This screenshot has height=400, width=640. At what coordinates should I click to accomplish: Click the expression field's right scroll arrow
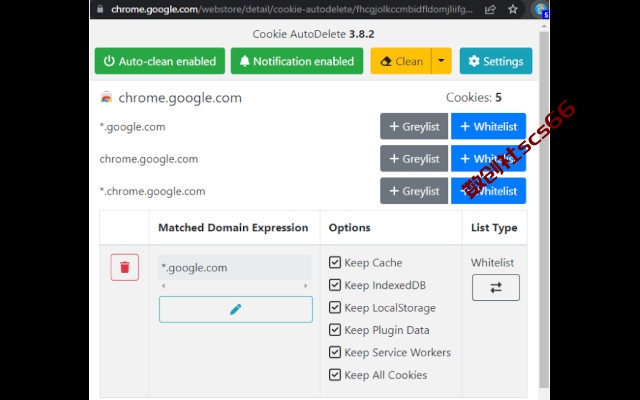[x=305, y=286]
